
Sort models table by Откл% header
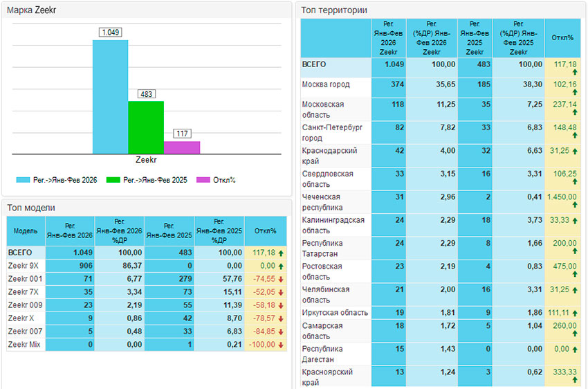(265, 230)
